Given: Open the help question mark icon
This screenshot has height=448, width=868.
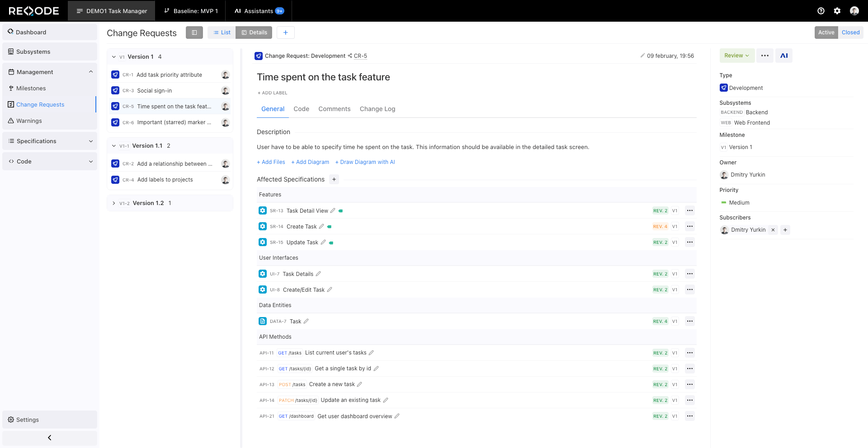Looking at the screenshot, I should click(x=821, y=11).
